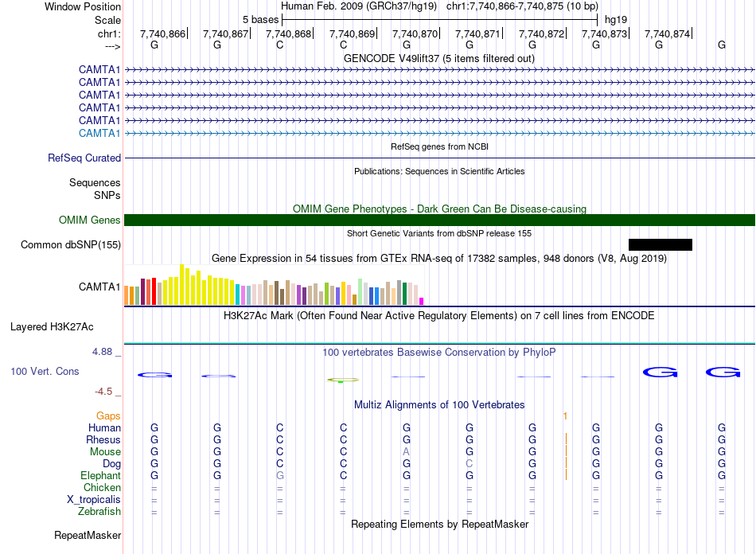Click the '-4.5' conservation scale minimum
Screen dimensions: 756x554
pyautogui.click(x=103, y=392)
